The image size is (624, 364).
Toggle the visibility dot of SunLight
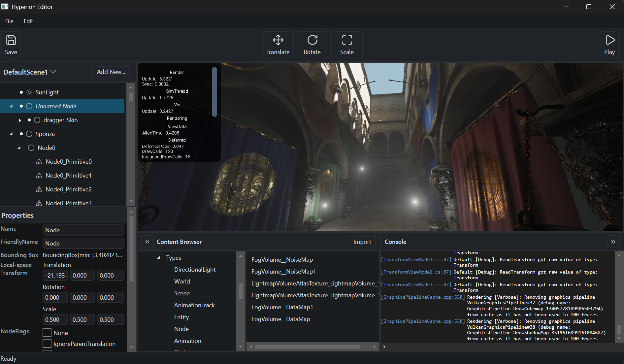21,92
